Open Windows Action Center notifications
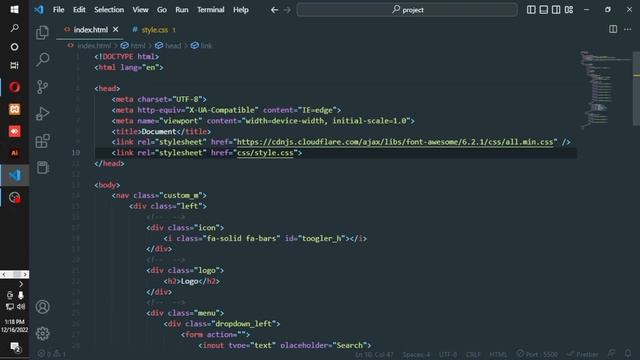 click(15, 347)
